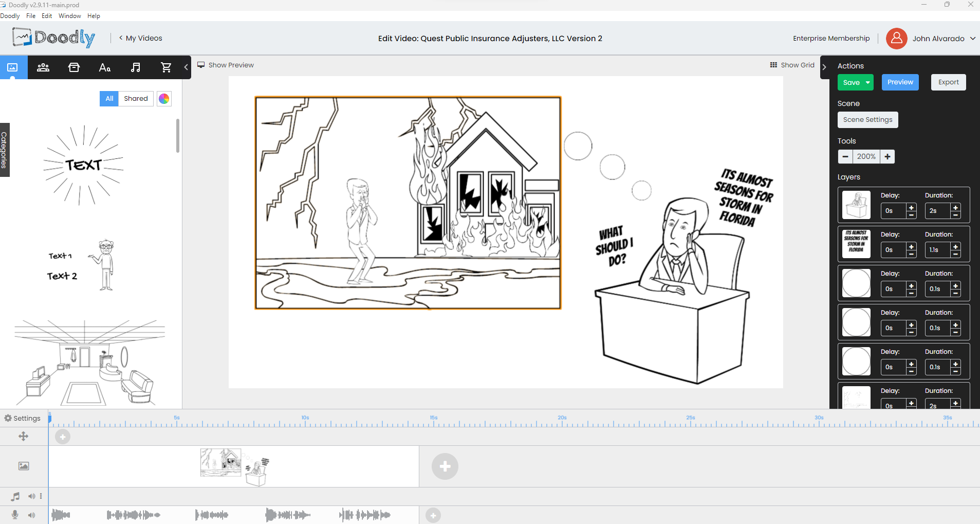980x524 pixels.
Task: Select the Text 1 Text 2 character scene
Action: click(x=82, y=265)
